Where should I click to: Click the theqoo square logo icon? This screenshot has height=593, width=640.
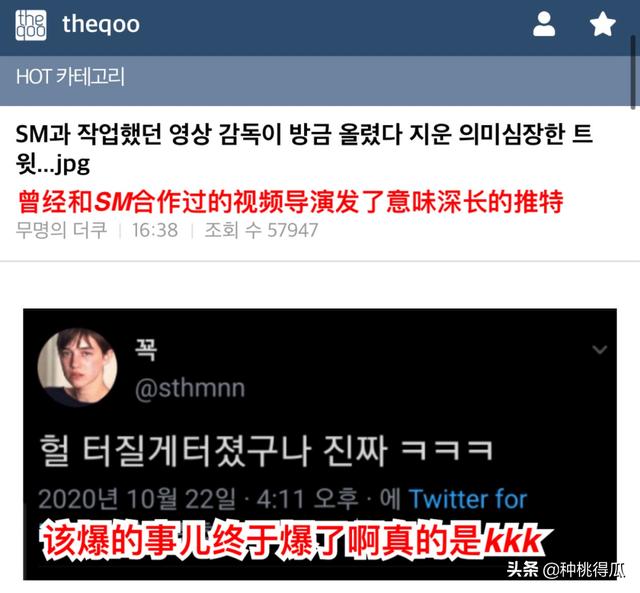pyautogui.click(x=31, y=25)
